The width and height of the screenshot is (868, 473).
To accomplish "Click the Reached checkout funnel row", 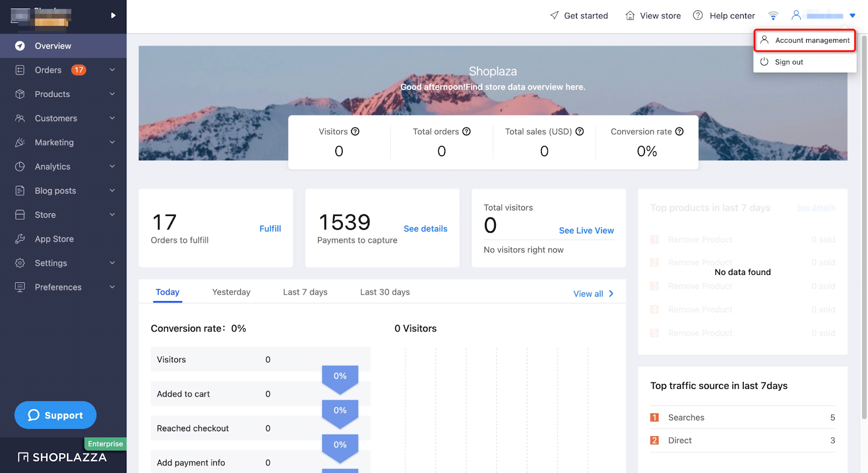I will (260, 428).
